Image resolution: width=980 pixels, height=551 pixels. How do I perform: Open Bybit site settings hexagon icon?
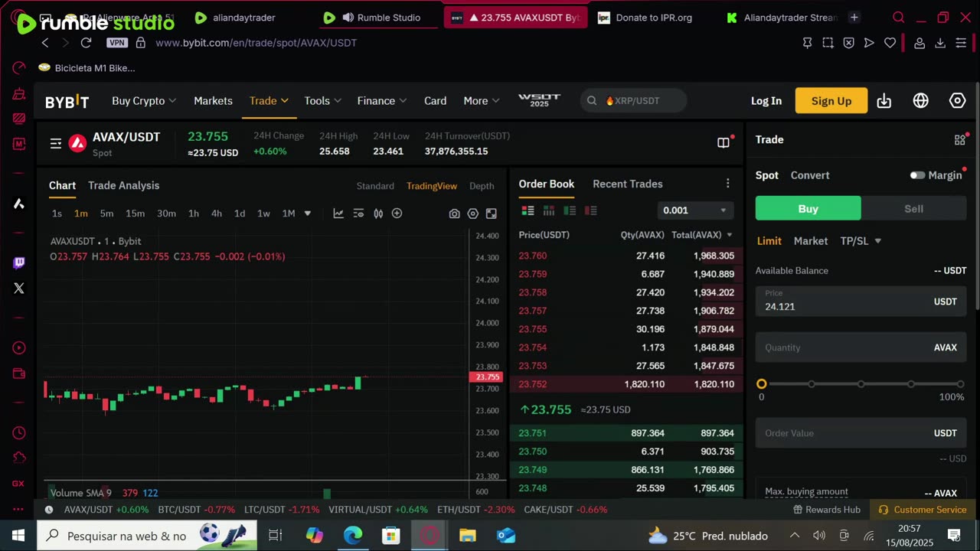click(957, 101)
